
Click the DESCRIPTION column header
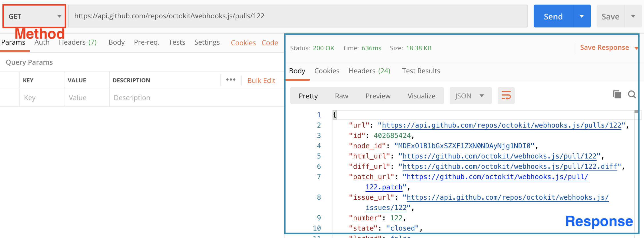pyautogui.click(x=131, y=80)
